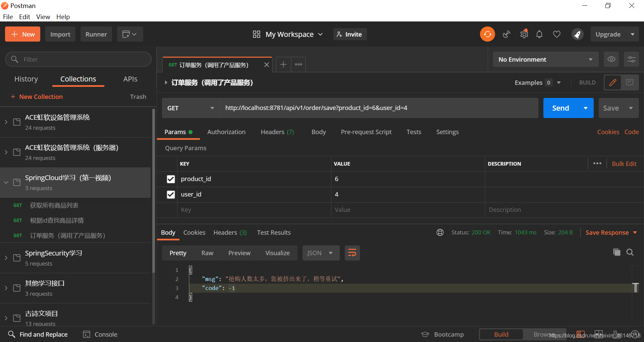644x342 pixels.
Task: Open new window dropdown icon
Action: point(130,34)
